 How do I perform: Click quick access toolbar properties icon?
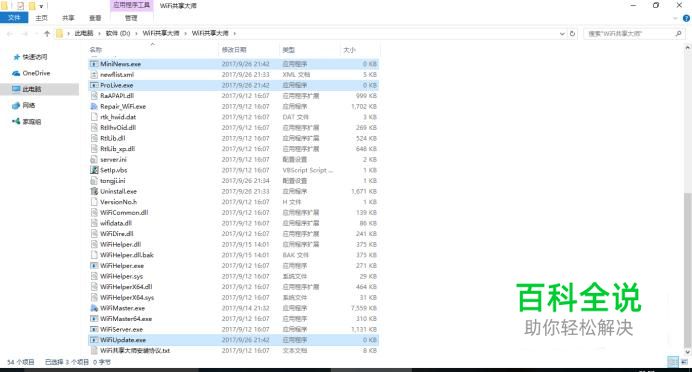coord(20,6)
